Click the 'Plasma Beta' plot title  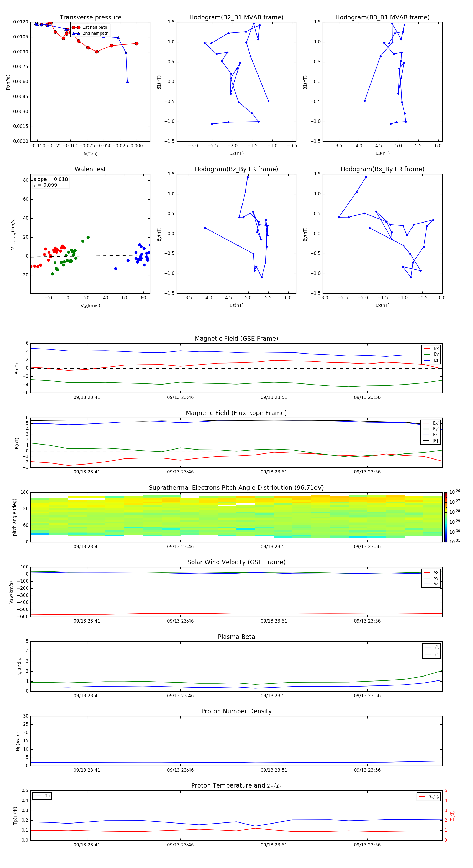coord(236,637)
